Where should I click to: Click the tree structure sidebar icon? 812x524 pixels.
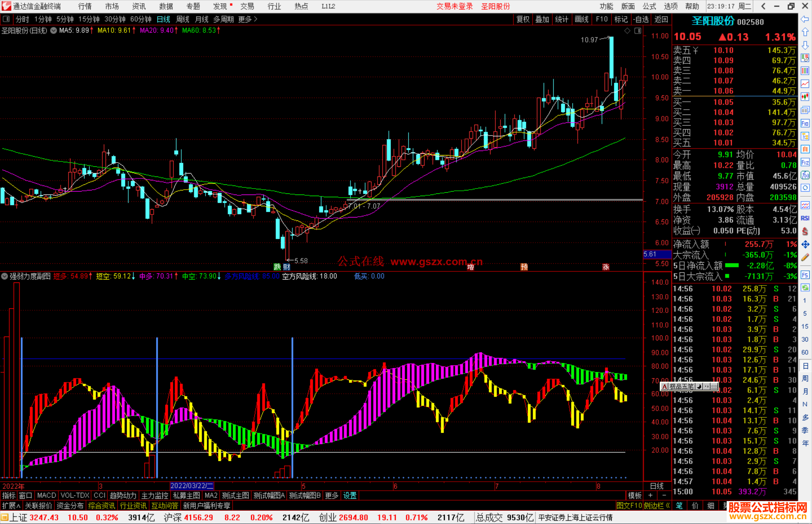click(805, 136)
